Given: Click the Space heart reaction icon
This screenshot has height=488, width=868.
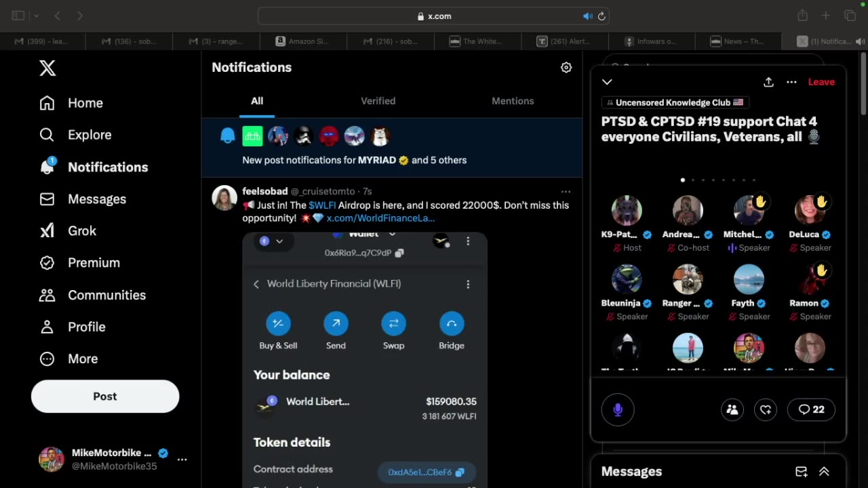Looking at the screenshot, I should click(x=766, y=409).
